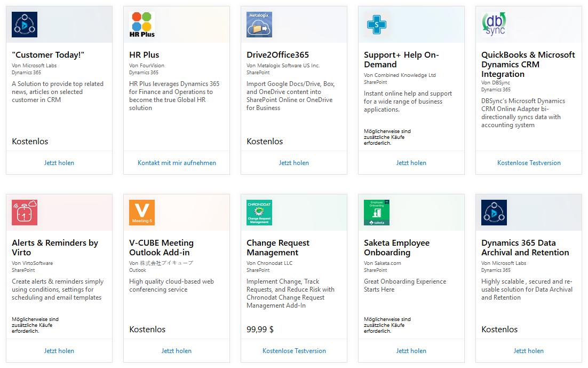Click "Jetzt holen" for Saketa Employee Onboarding
Screen dimensions: 588x368
411,351
